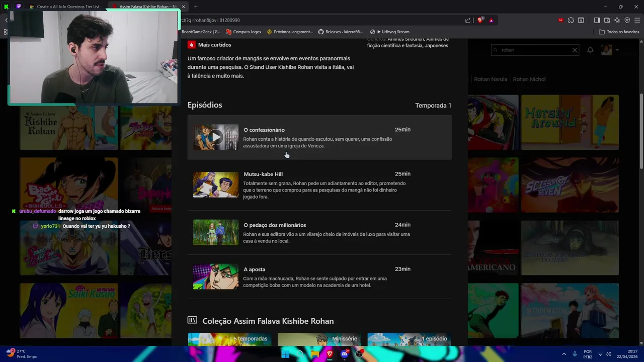This screenshot has width=644, height=362.
Task: Open the taskbar search icon
Action: point(300,354)
